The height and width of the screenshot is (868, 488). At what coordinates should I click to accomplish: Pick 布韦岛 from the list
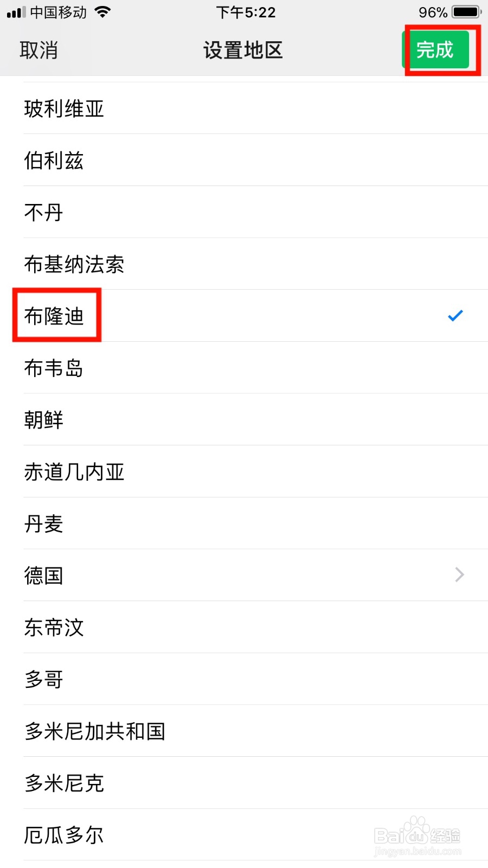point(244,368)
